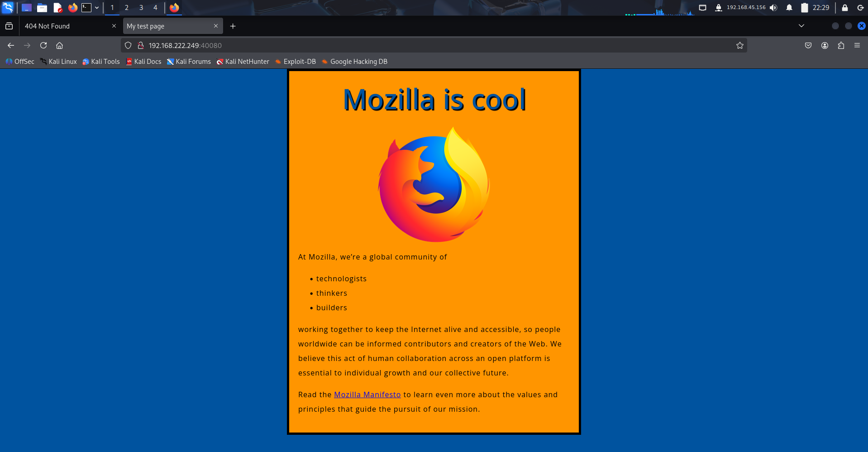
Task: Expand the list all tabs dropdown
Action: point(801,26)
